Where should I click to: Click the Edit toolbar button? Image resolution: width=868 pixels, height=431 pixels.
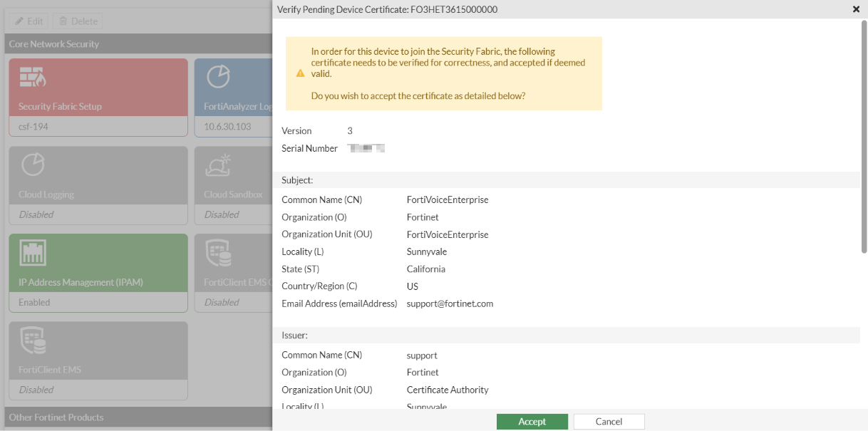tap(29, 21)
